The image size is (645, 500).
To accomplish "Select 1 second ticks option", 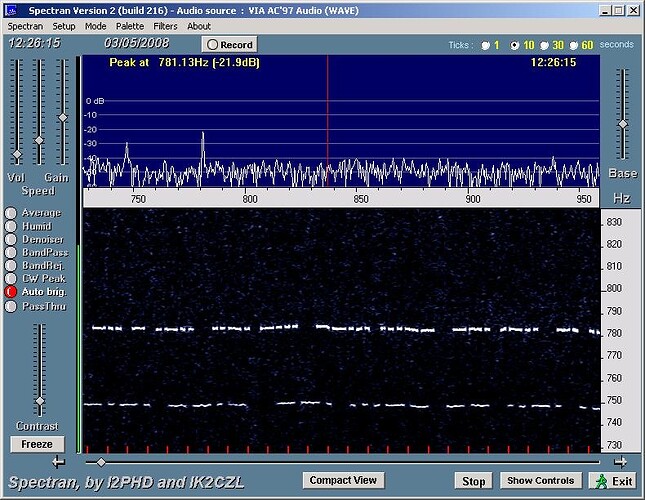I will click(x=486, y=45).
